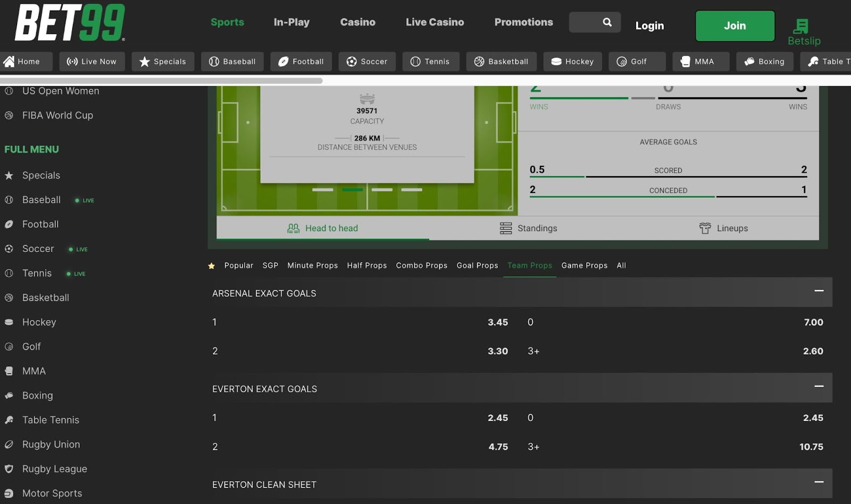Select the Combo Props tab
The image size is (851, 504).
pyautogui.click(x=422, y=265)
